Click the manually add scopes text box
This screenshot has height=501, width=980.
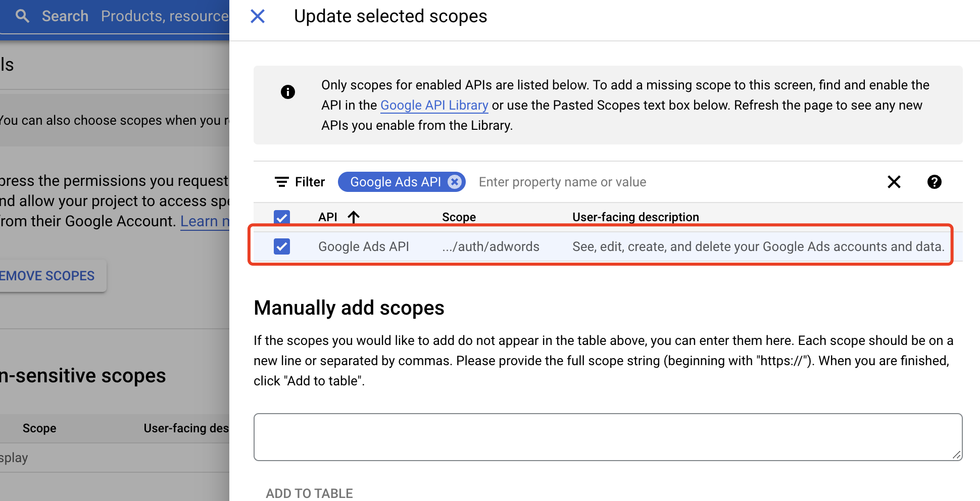click(x=606, y=437)
